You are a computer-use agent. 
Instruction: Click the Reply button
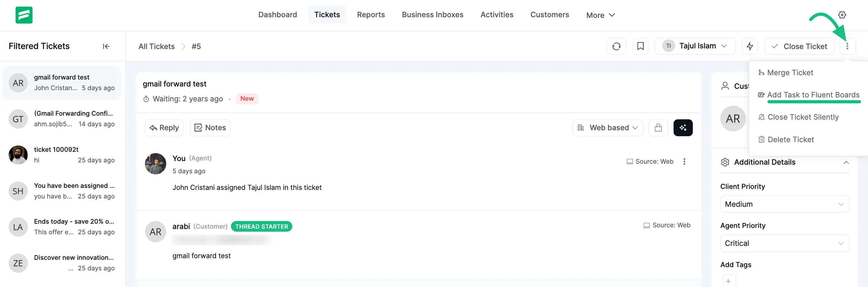[x=164, y=128]
